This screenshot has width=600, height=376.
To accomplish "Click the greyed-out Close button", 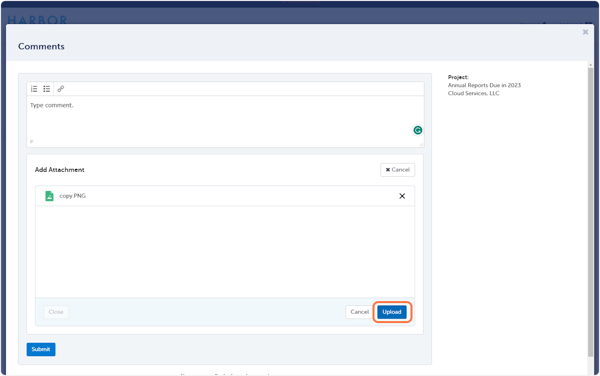I will click(x=56, y=312).
